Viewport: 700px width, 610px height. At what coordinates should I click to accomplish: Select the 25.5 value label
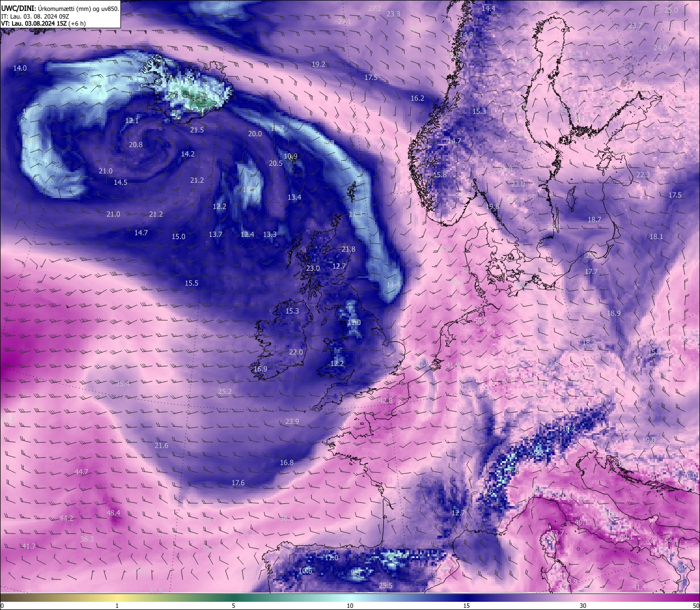[x=386, y=585]
